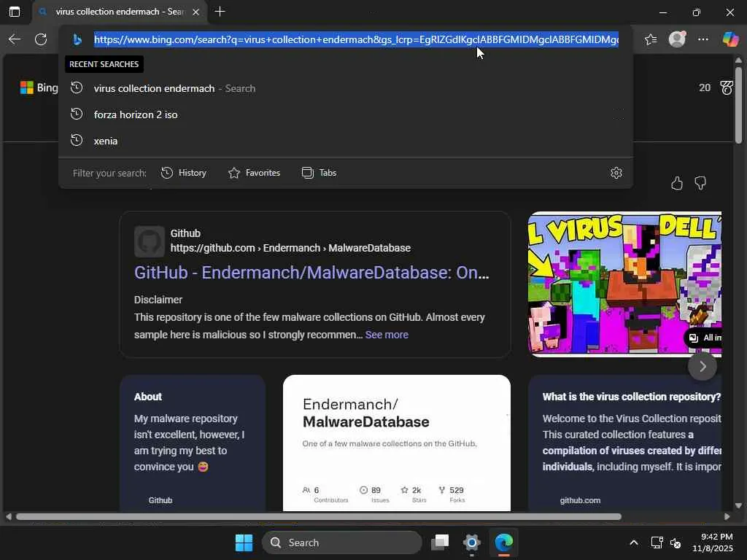The width and height of the screenshot is (747, 560).
Task: Click the All images badge on thumbnail
Action: (x=704, y=338)
